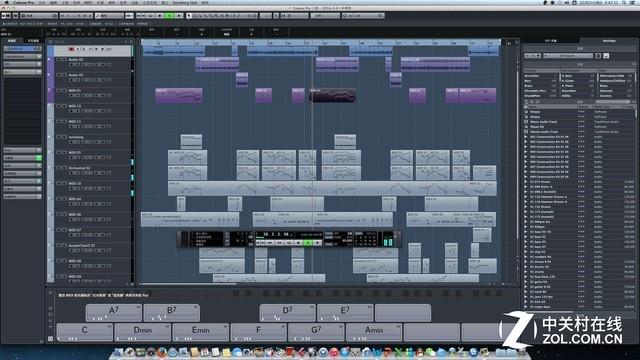Open the second tab of the left inspector
The image size is (640, 360).
pyautogui.click(x=33, y=41)
